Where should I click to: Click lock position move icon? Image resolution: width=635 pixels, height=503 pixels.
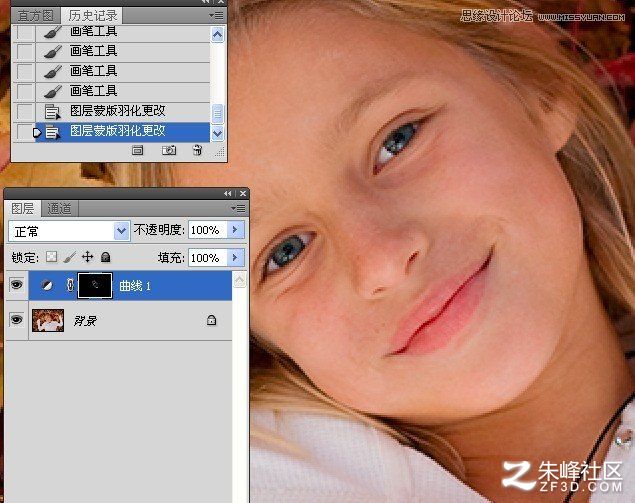(x=87, y=257)
